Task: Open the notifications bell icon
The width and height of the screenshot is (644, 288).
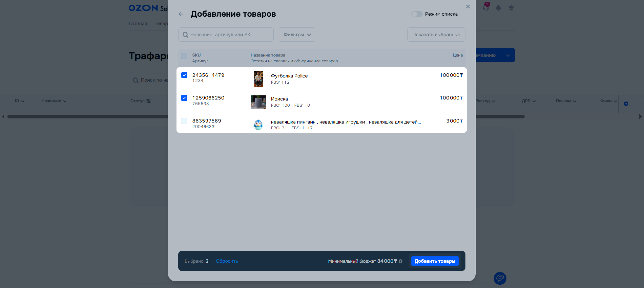Action: click(x=498, y=8)
